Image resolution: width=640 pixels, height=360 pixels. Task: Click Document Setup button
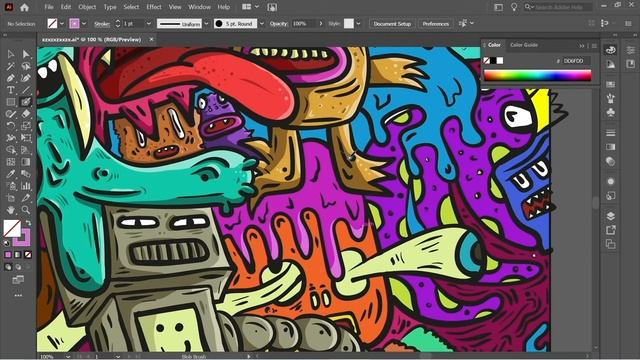point(392,24)
